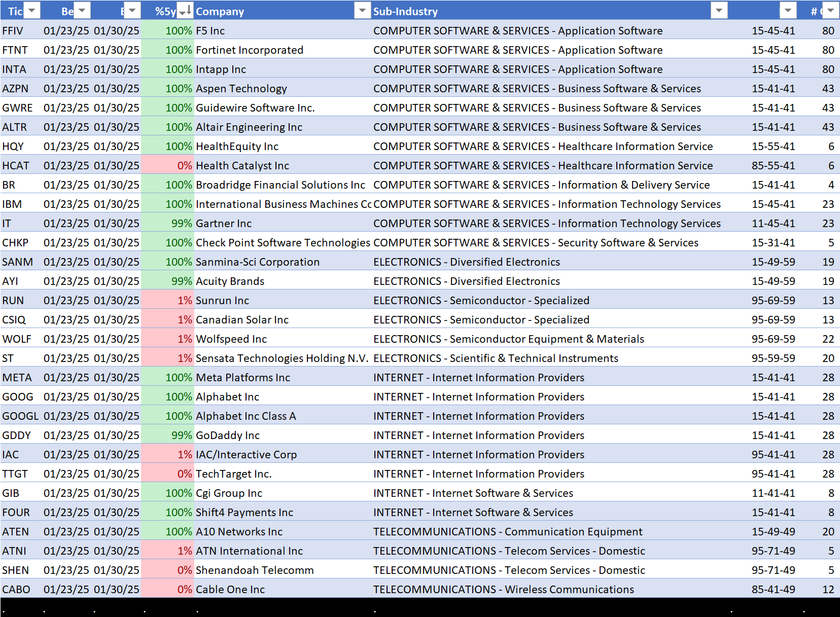Select the 99% cell in the GDDY row

pyautogui.click(x=167, y=435)
